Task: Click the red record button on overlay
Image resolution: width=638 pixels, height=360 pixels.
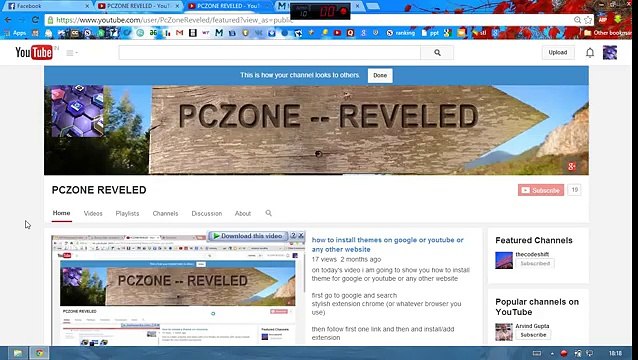Action: tap(343, 11)
